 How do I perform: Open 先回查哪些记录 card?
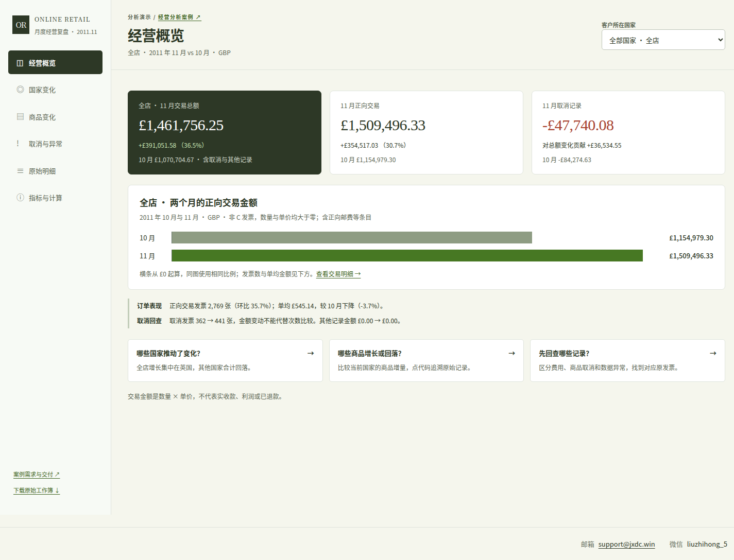pyautogui.click(x=627, y=360)
